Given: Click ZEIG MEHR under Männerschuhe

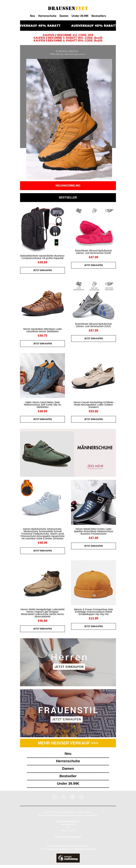Looking at the screenshot, I should (95, 466).
